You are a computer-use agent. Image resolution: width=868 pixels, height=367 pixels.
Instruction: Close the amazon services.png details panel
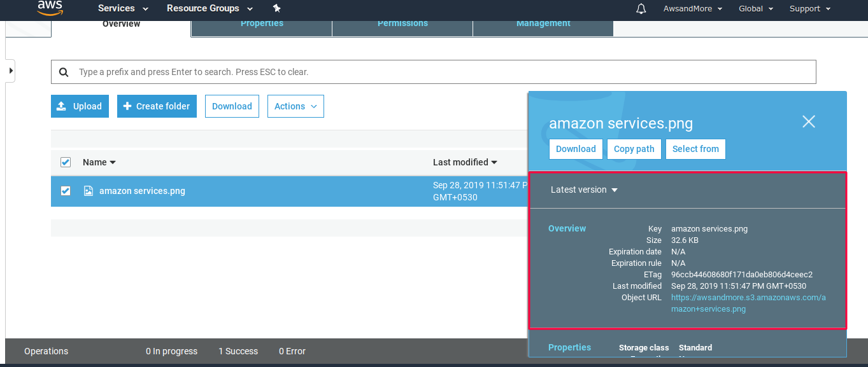tap(809, 121)
